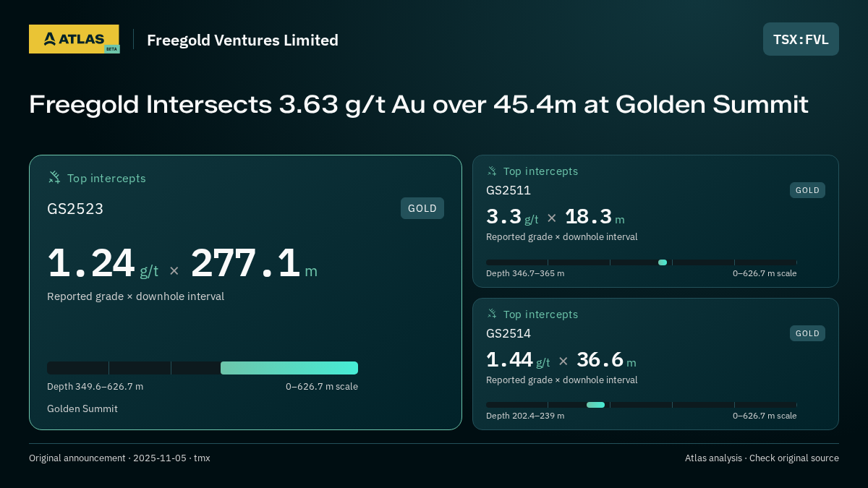Click Atlas analysis · Check original source
The width and height of the screenshot is (868, 488).
(x=762, y=458)
